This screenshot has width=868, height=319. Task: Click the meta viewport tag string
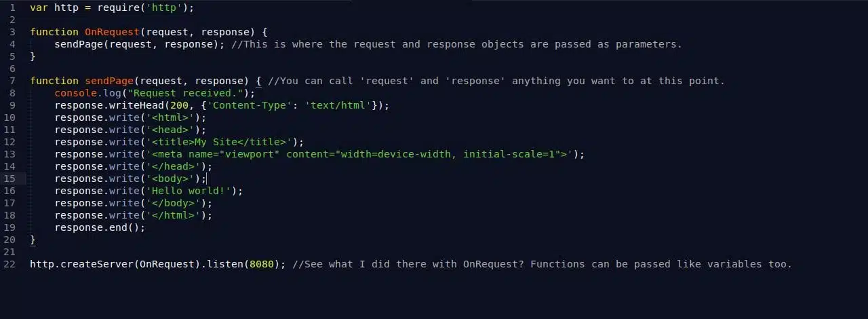(358, 154)
